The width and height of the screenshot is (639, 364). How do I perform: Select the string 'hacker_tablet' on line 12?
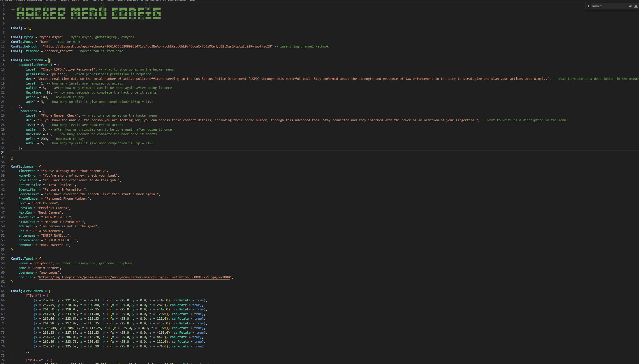point(59,51)
